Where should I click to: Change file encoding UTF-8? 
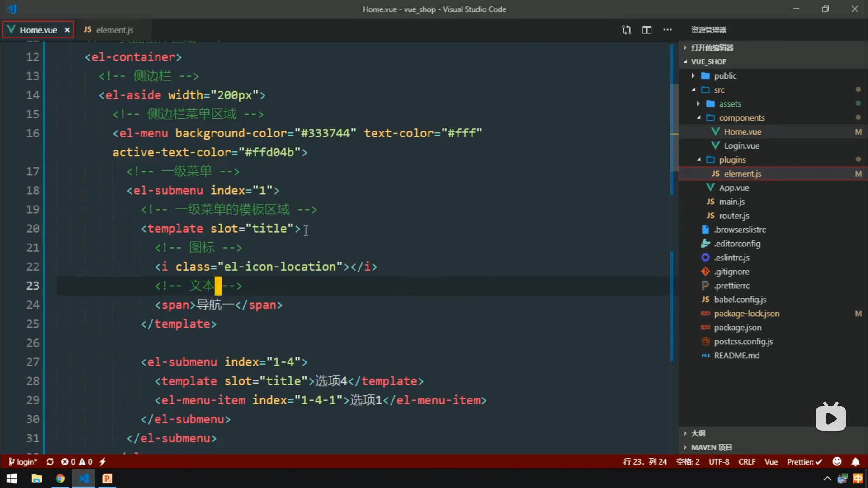pyautogui.click(x=719, y=462)
